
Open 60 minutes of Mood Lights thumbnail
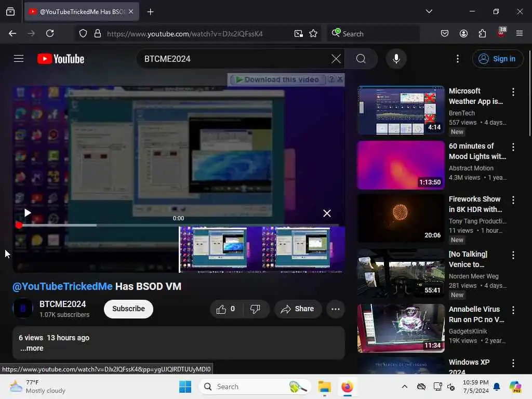[401, 165]
